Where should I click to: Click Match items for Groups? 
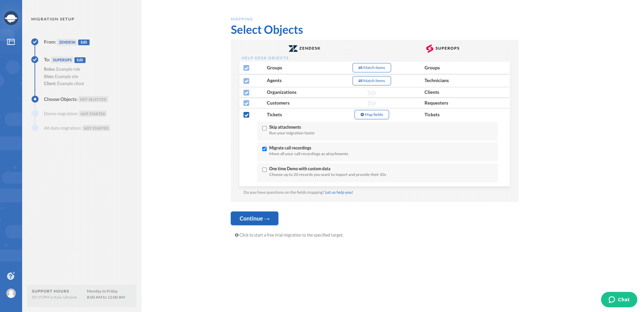tap(372, 68)
